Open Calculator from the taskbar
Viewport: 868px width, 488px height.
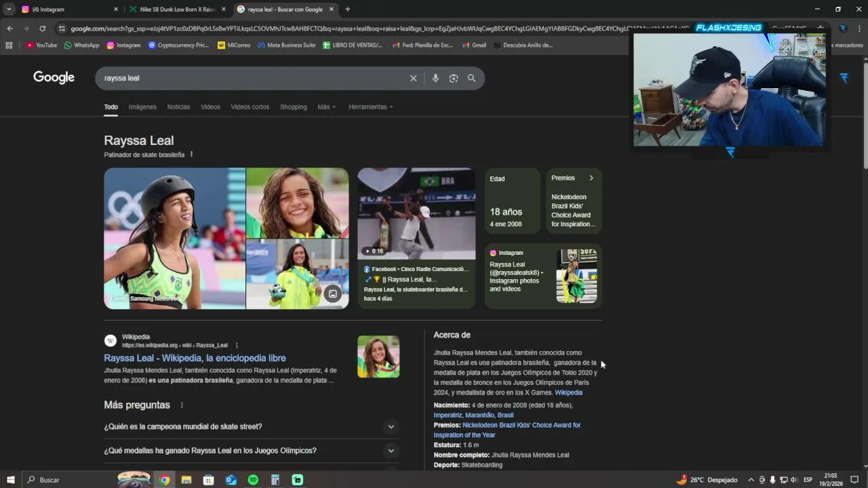coord(275,480)
